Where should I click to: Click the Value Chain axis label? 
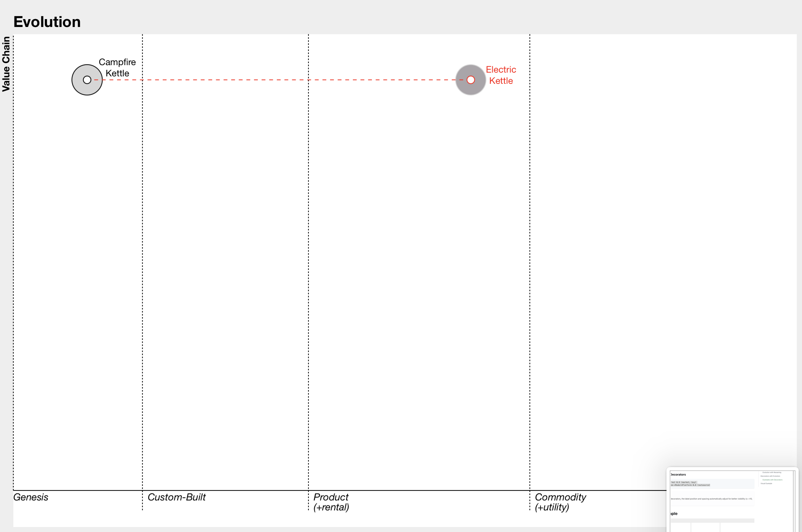(6, 64)
